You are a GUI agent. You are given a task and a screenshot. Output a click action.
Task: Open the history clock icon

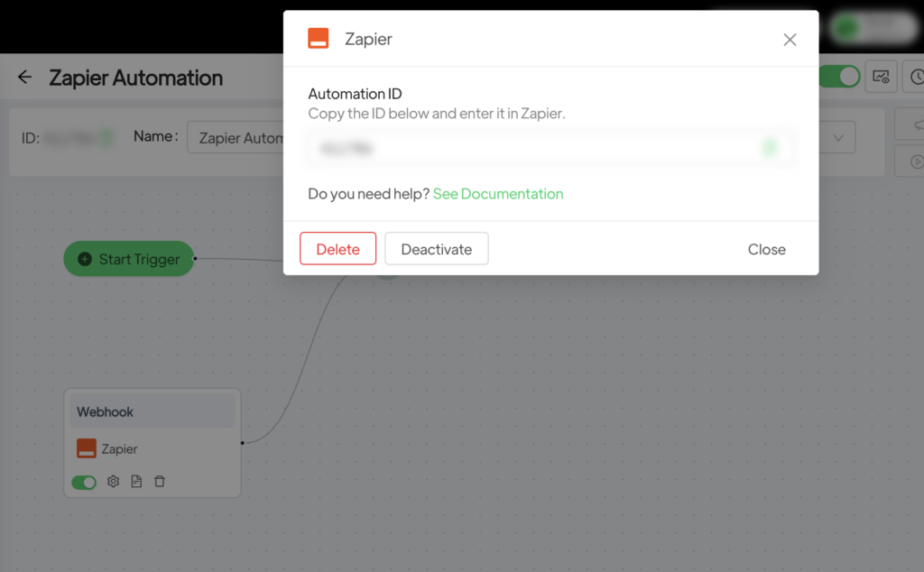(915, 78)
